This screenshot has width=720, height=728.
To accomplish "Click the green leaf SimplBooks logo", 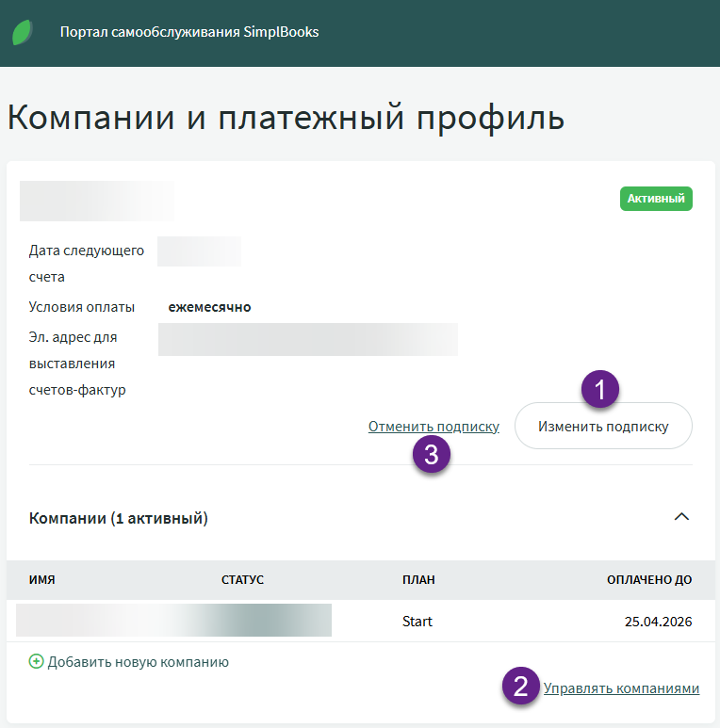I will 23,32.
